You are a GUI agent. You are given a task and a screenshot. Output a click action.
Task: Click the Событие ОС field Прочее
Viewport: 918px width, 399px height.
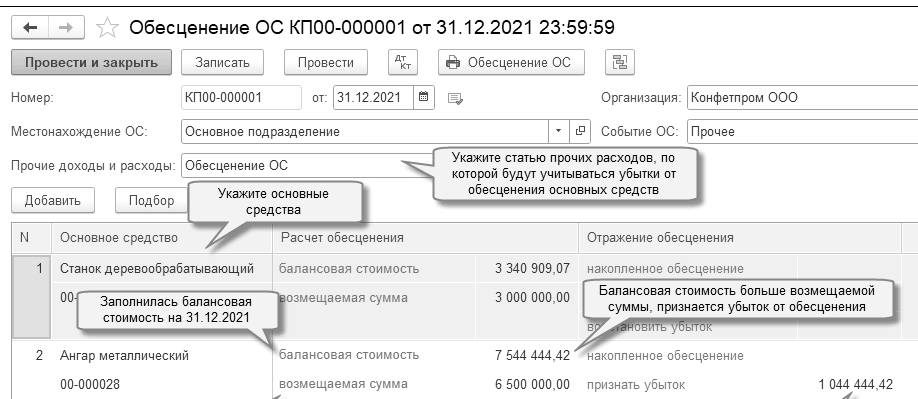click(x=802, y=132)
